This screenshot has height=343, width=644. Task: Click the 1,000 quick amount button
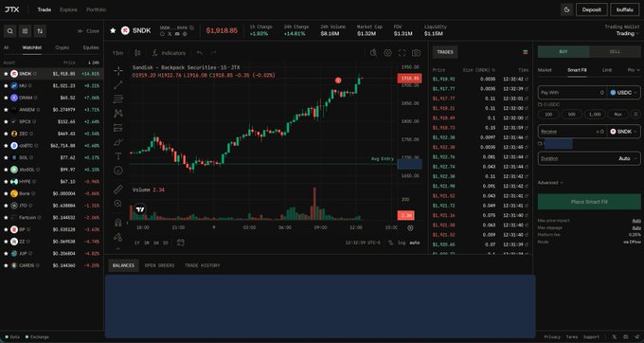tap(595, 115)
